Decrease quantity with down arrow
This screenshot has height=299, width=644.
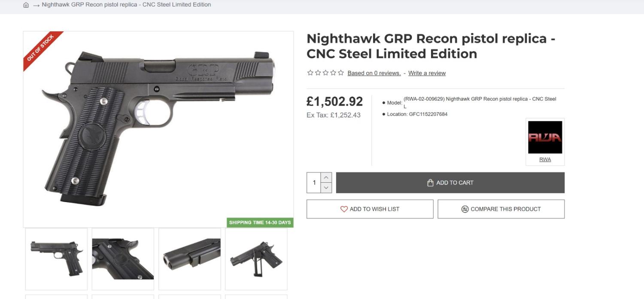pyautogui.click(x=326, y=188)
